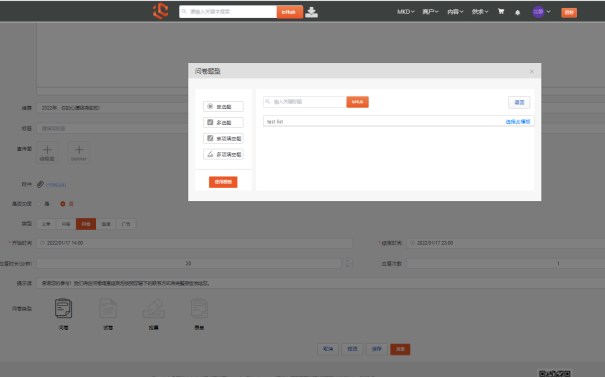The image size is (605, 378).
Task: Switch to the fifth type tab
Action: [x=126, y=224]
